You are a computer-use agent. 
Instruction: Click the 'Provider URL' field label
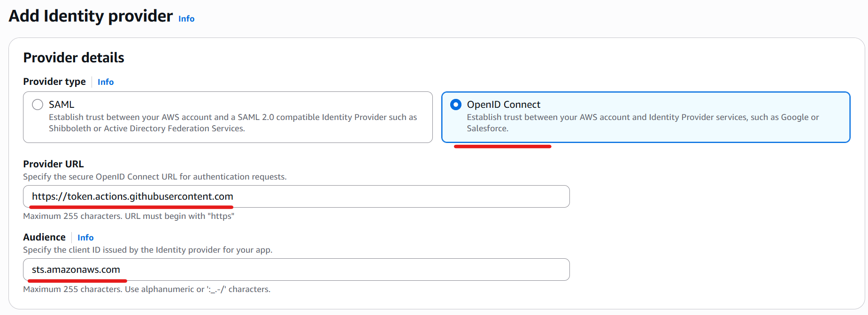coord(54,164)
